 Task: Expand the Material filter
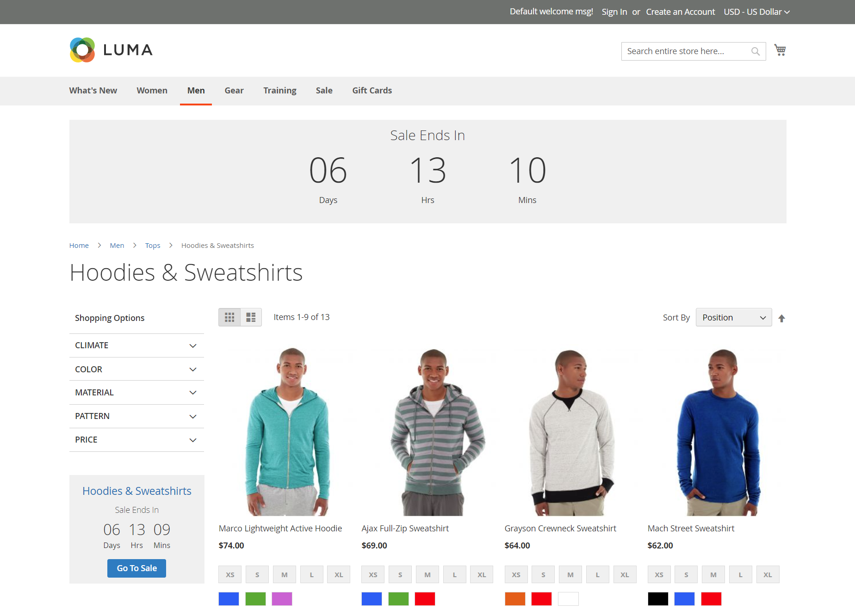tap(136, 393)
